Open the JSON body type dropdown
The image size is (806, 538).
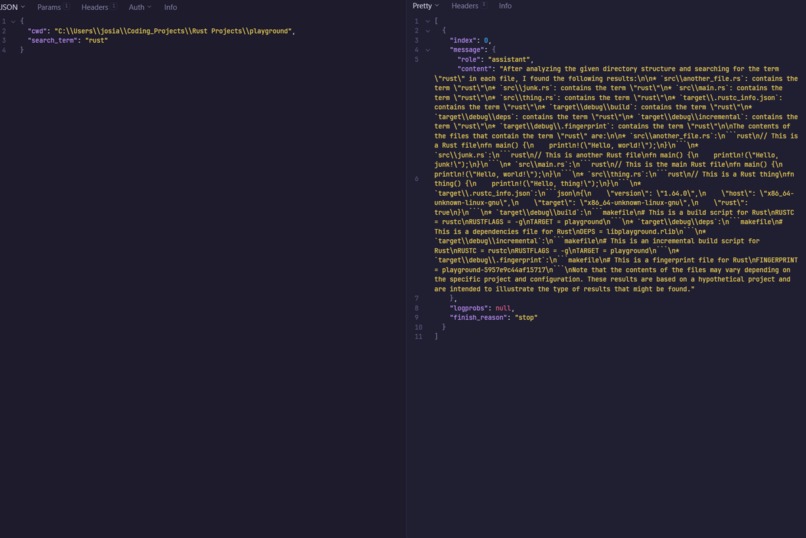pyautogui.click(x=12, y=7)
